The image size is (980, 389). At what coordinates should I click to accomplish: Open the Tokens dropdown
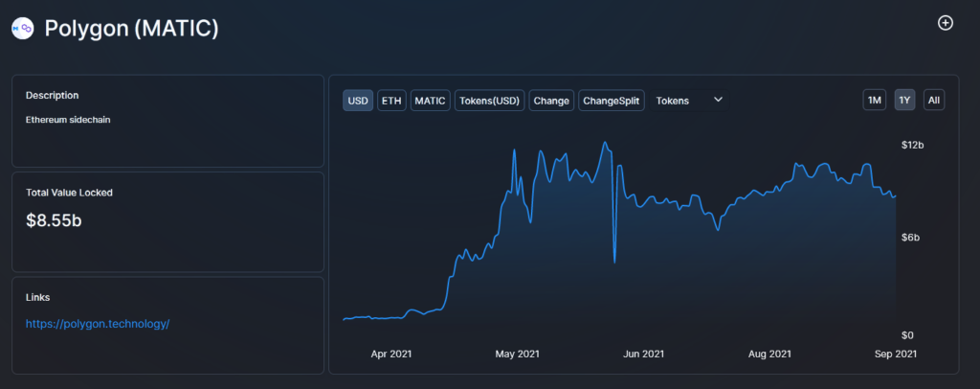(x=689, y=101)
